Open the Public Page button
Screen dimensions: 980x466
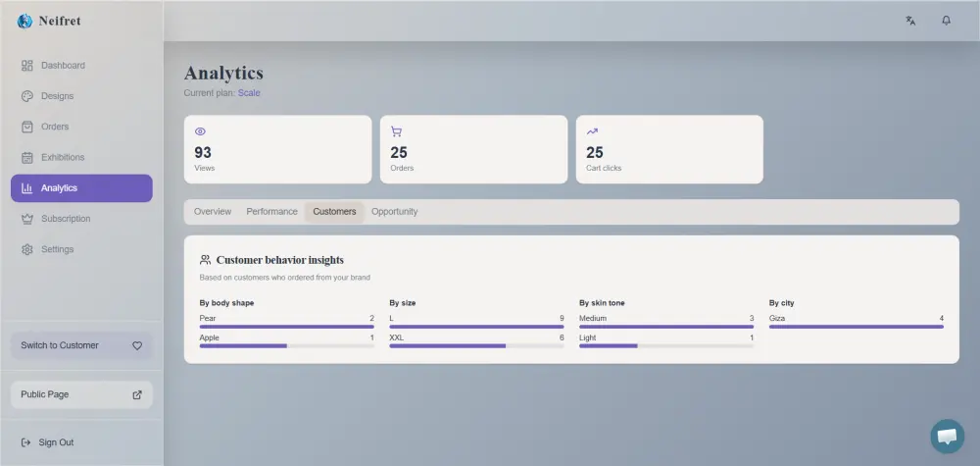[x=81, y=394]
